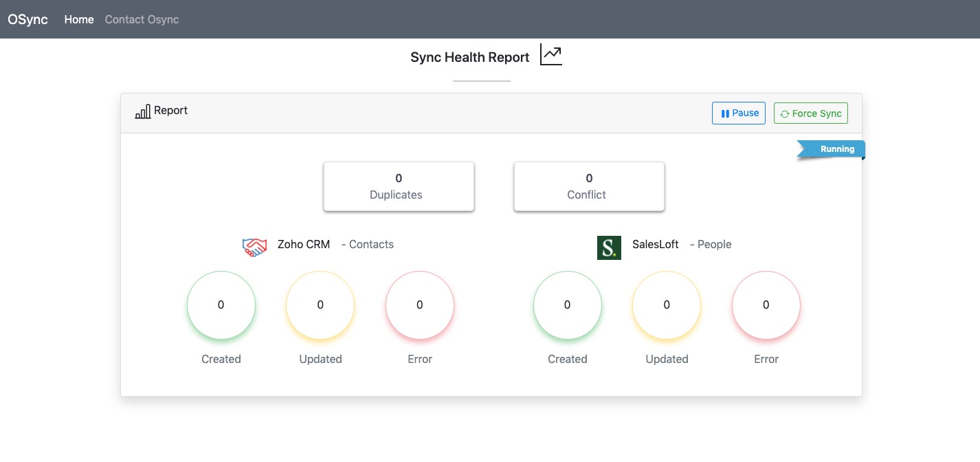Pause the sync with Pause button
Image resolution: width=980 pixels, height=462 pixels.
(x=738, y=113)
